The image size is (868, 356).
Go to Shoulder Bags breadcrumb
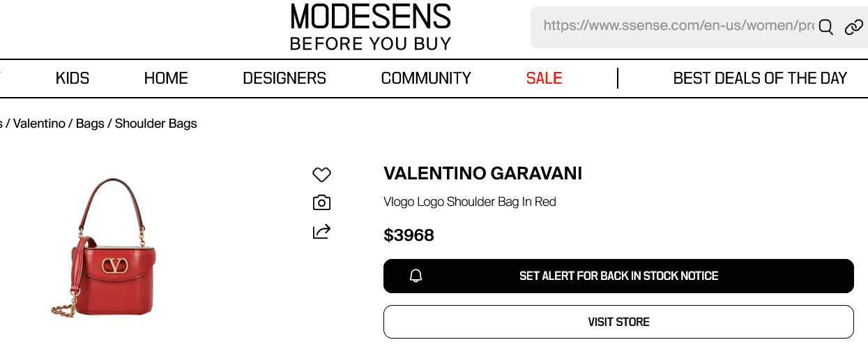click(x=156, y=124)
